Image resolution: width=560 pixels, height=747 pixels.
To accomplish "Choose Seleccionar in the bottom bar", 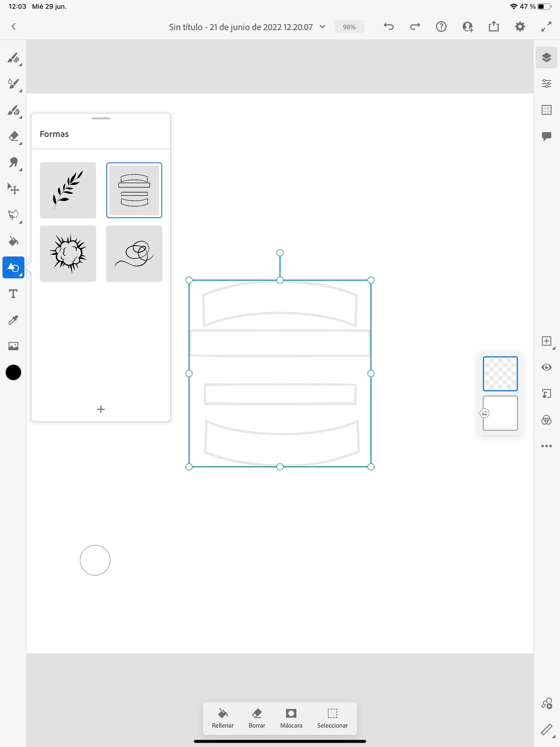I will coord(332,718).
